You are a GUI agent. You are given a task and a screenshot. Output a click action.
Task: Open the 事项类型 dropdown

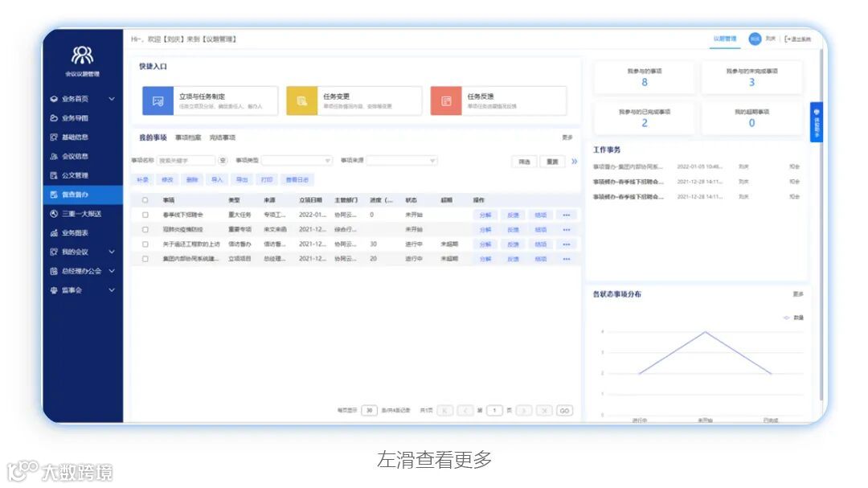297,161
